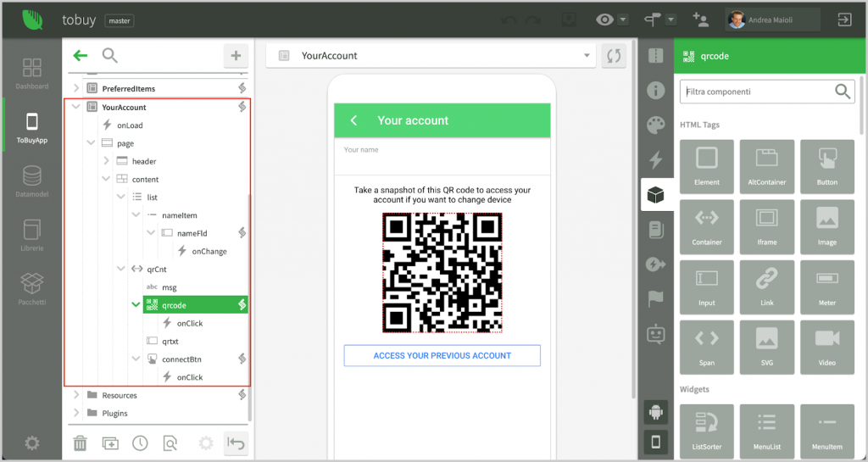
Task: Open the Librerie section
Action: coord(32,236)
